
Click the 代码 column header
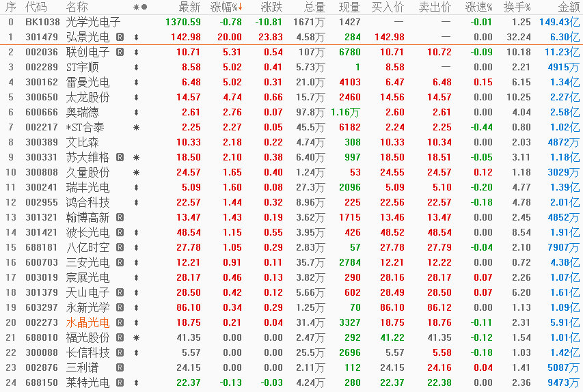tap(36, 7)
